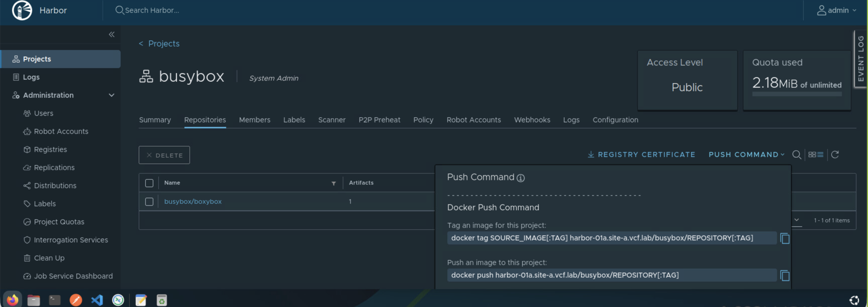Collapse the Administration section
The width and height of the screenshot is (868, 307).
(111, 95)
